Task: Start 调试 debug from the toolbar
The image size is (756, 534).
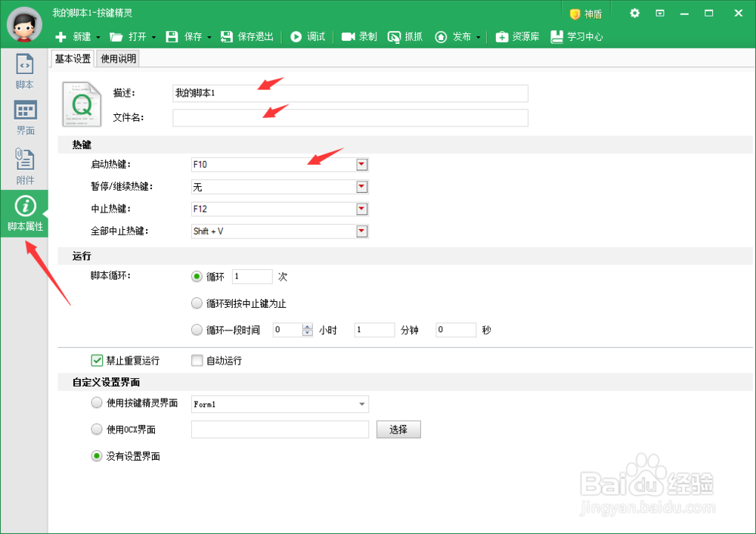Action: [308, 36]
